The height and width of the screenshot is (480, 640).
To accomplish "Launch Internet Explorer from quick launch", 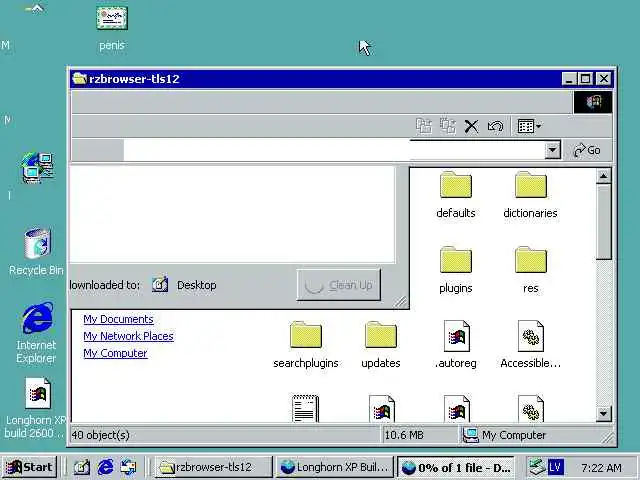I will (x=105, y=467).
